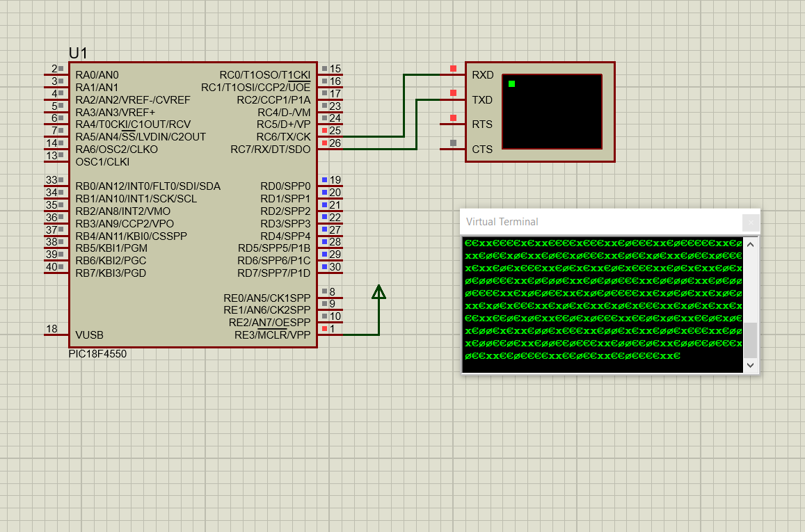This screenshot has height=532, width=805.
Task: Click the CTS pin label
Action: 482,150
